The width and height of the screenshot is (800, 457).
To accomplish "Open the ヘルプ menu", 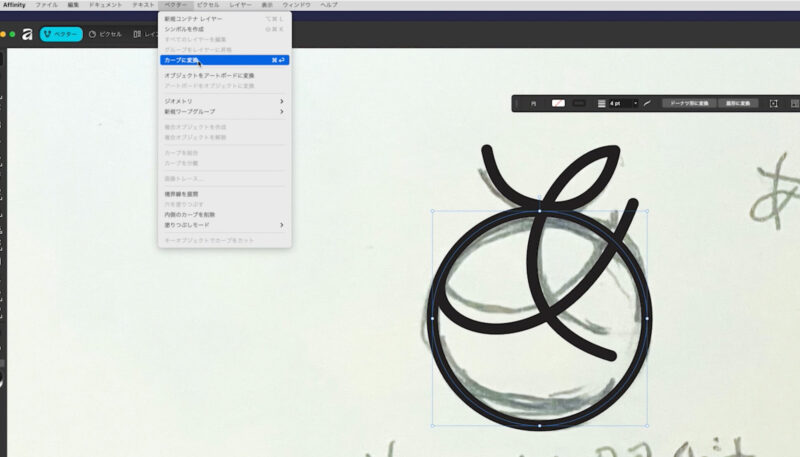I will click(x=329, y=5).
